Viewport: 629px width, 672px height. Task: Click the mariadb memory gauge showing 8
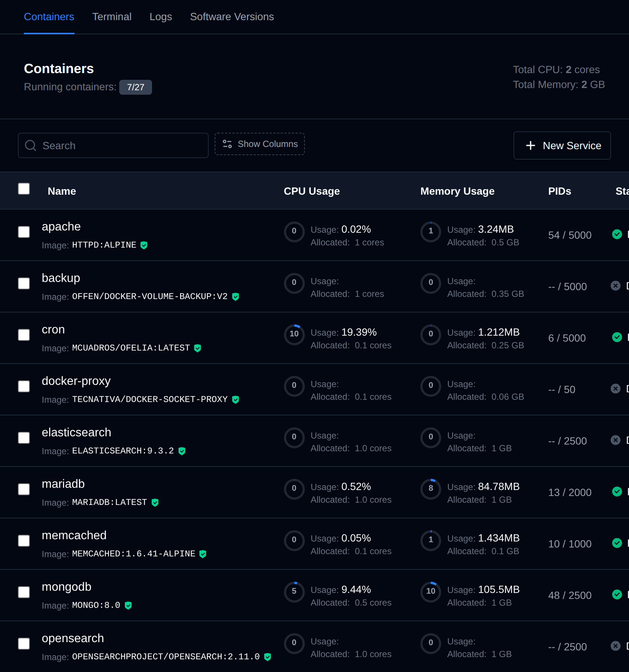tap(431, 489)
